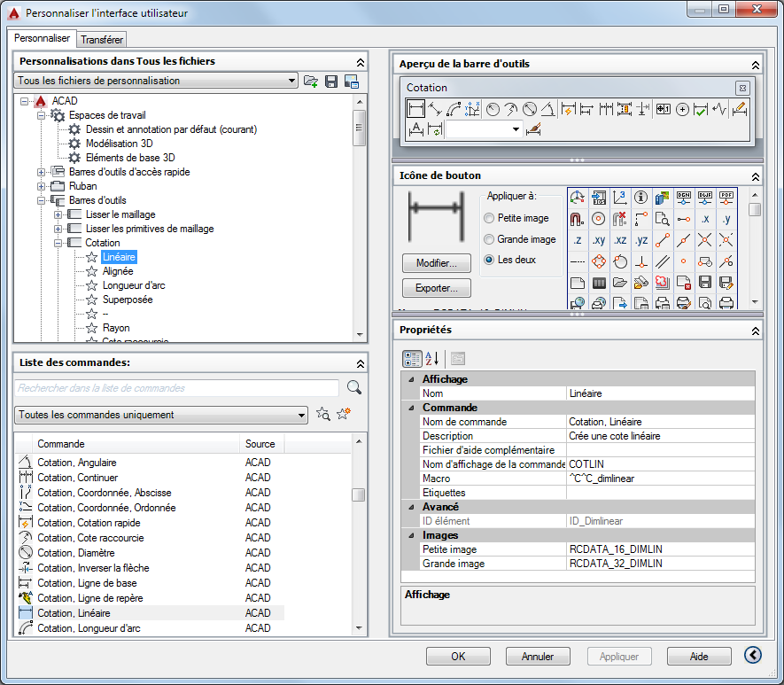The height and width of the screenshot is (685, 784).
Task: Confirm with the 'OK' button
Action: pos(458,656)
